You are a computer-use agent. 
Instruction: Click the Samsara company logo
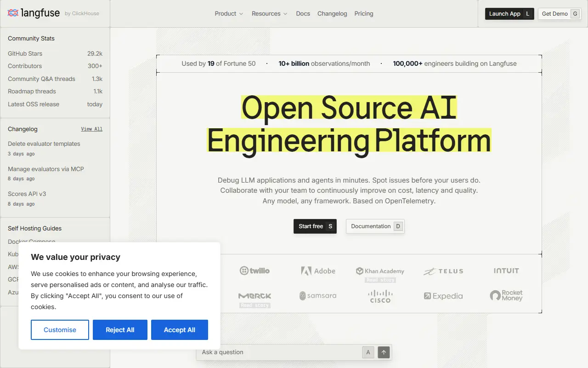[318, 296]
